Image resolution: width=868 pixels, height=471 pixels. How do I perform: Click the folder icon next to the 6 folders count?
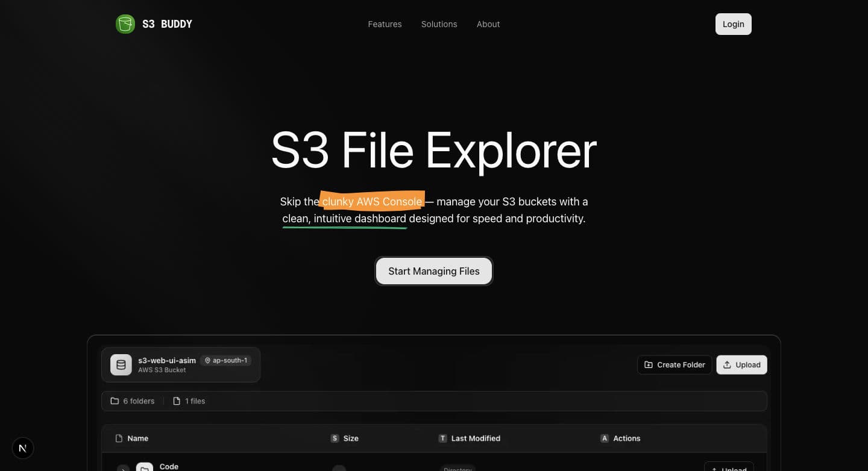click(x=114, y=401)
